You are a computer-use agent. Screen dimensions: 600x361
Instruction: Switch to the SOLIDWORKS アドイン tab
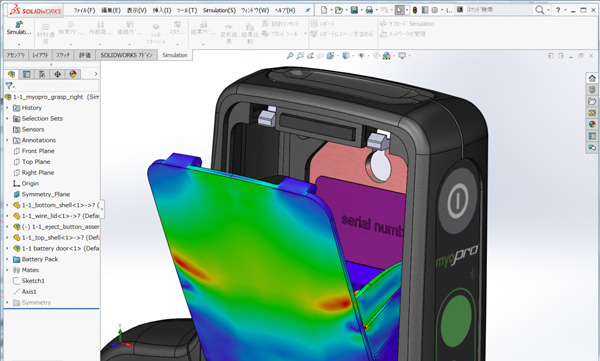(126, 55)
